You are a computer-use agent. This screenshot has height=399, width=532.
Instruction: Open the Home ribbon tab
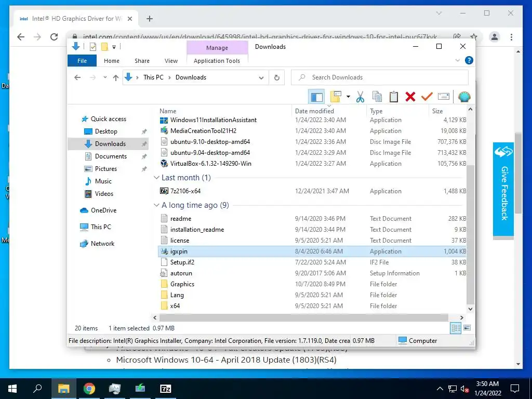coord(112,61)
